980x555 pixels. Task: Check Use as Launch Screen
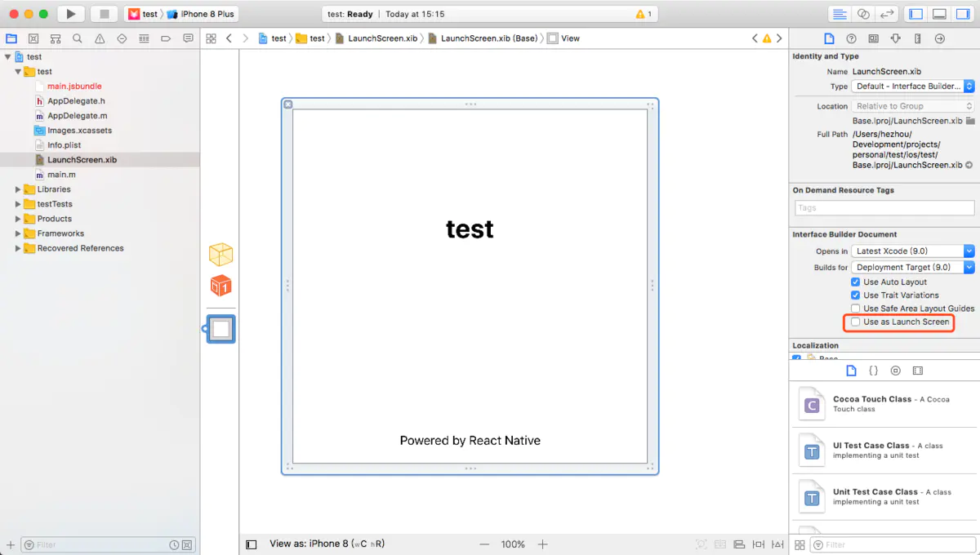click(x=855, y=322)
